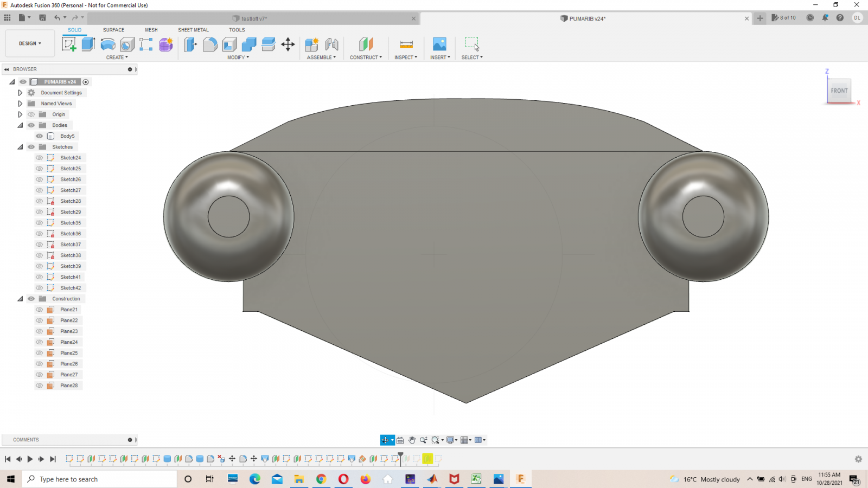This screenshot has height=488, width=868.
Task: Activate PUMARIB v24 component radio button
Action: tap(86, 82)
